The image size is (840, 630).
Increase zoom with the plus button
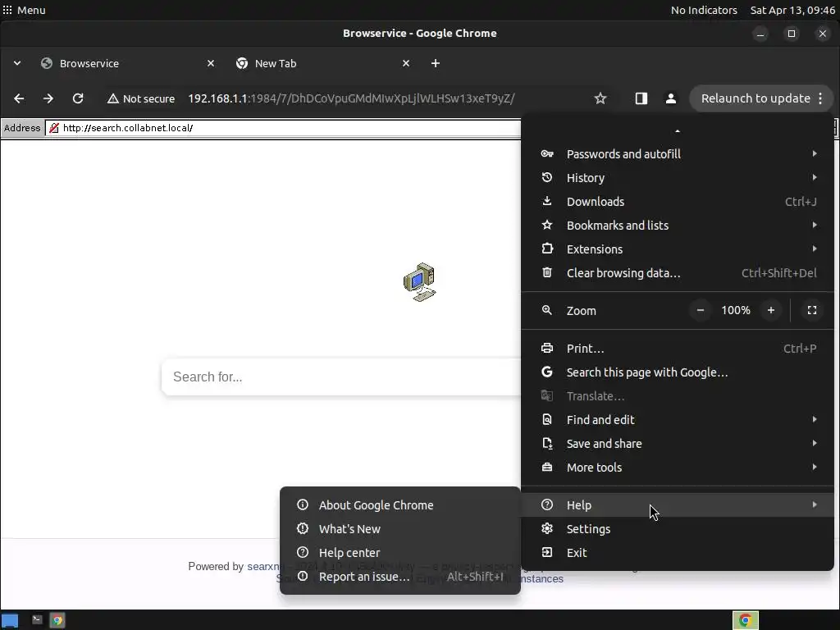tap(771, 310)
